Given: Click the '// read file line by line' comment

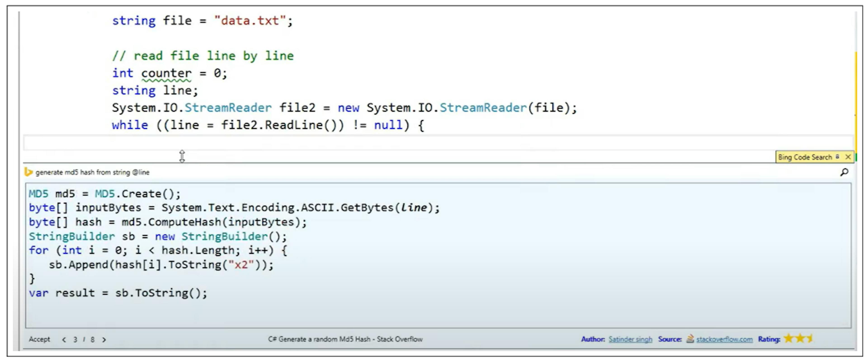Looking at the screenshot, I should coord(203,56).
